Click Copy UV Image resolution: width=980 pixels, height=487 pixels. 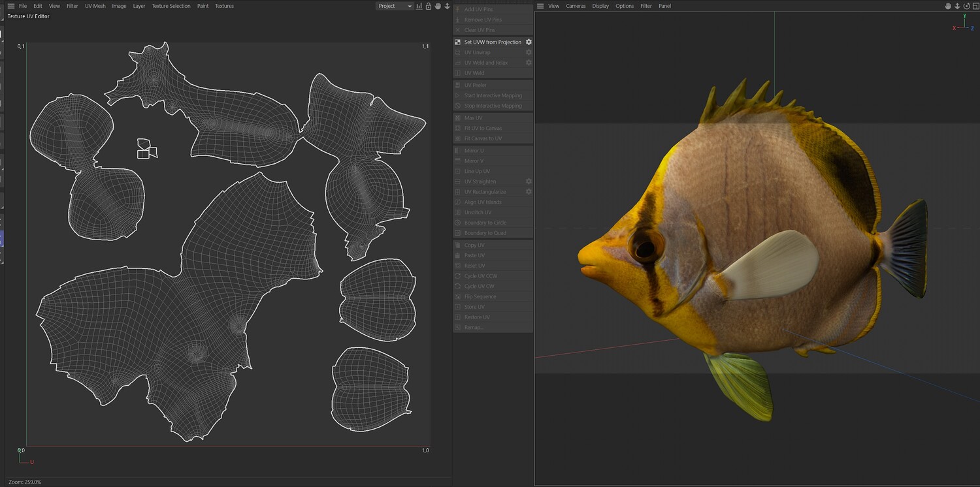[493, 245]
